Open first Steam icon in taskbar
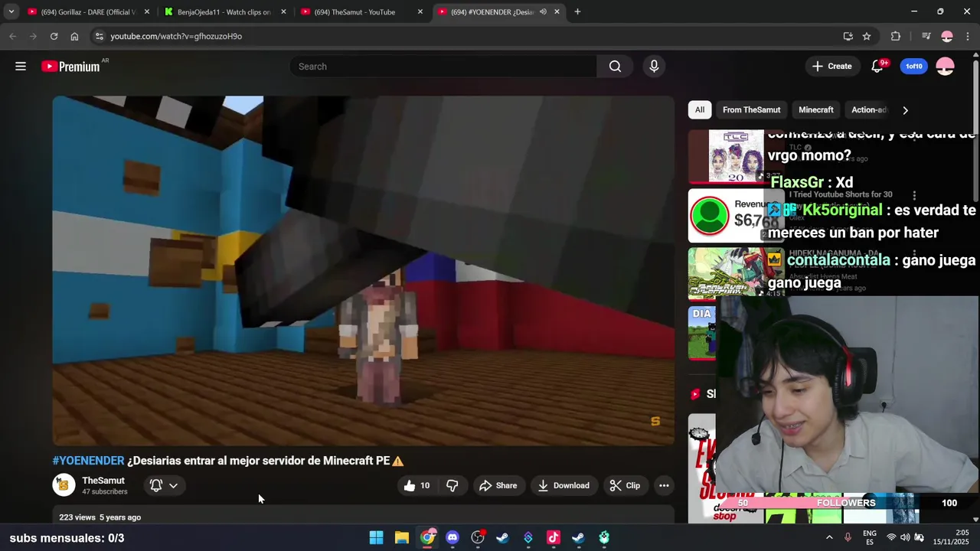This screenshot has height=551, width=980. pos(502,538)
